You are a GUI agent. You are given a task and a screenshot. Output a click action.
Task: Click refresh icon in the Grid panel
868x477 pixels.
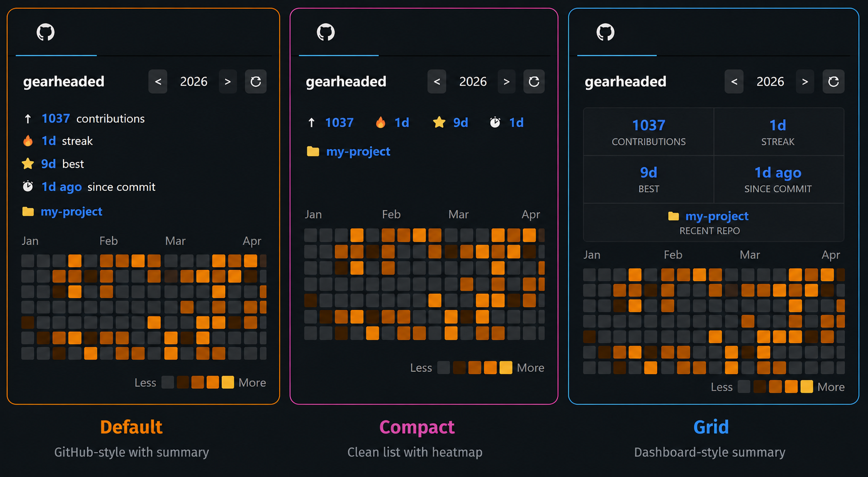(834, 82)
